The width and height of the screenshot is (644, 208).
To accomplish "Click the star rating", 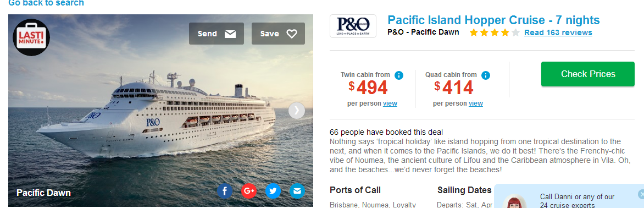I will [495, 32].
